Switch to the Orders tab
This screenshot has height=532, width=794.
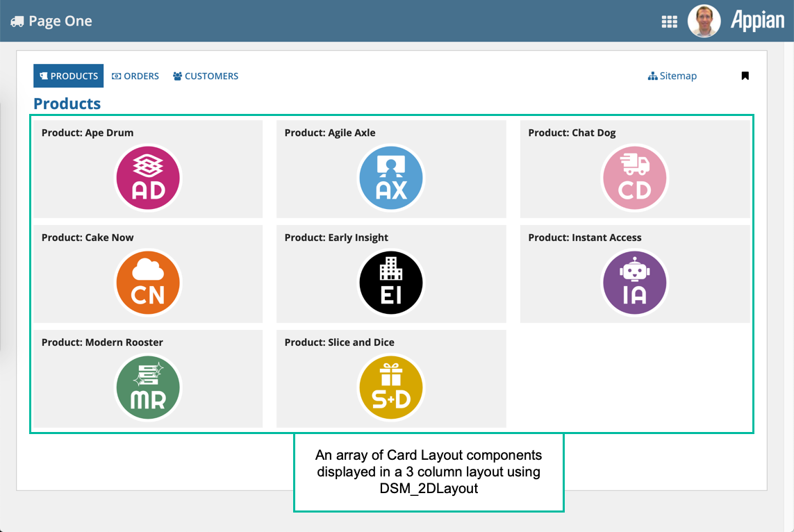pyautogui.click(x=135, y=76)
